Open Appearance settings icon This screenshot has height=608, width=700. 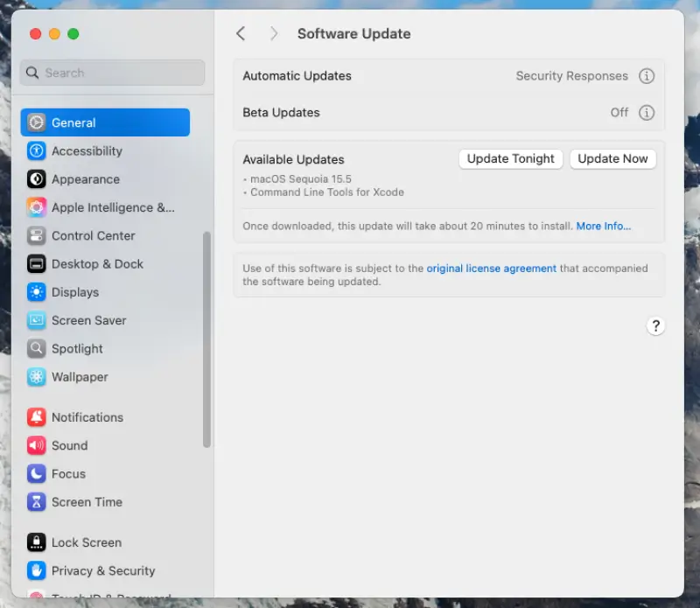[x=36, y=179]
